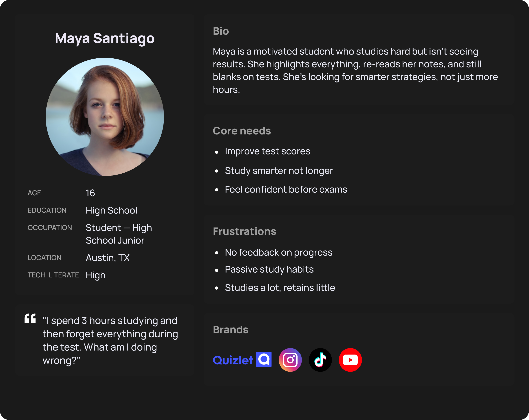This screenshot has width=529, height=420.
Task: Click 'No feedback on progress' item
Action: pyautogui.click(x=279, y=253)
